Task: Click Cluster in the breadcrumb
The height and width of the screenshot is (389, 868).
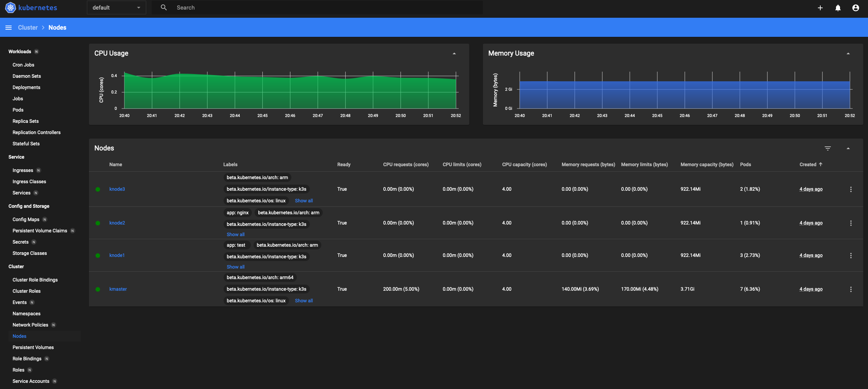Action: [x=28, y=28]
